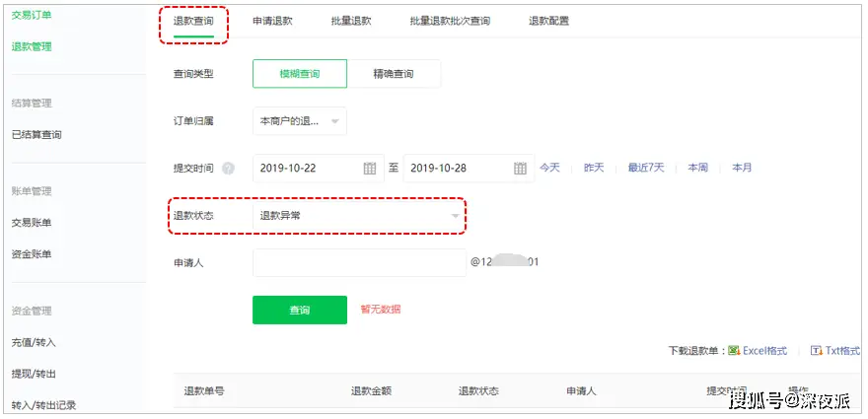Open 退款管理 in the sidebar
Screen dimensions: 868x419
point(32,47)
